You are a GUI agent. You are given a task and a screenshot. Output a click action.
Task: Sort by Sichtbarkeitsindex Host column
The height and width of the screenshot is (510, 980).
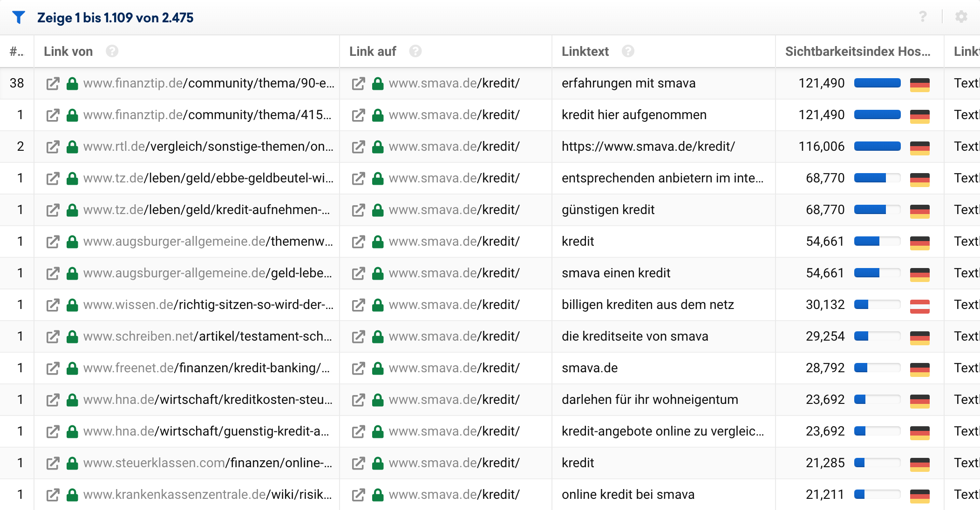click(857, 51)
